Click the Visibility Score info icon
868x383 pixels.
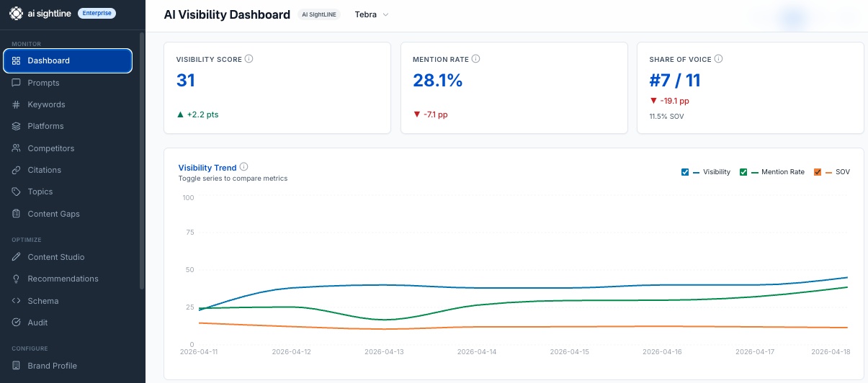click(249, 59)
